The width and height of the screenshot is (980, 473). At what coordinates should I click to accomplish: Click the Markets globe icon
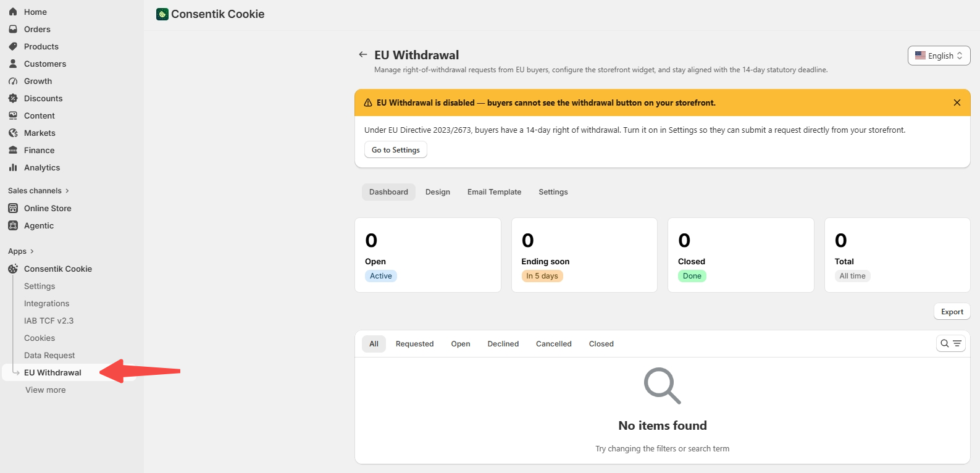13,133
